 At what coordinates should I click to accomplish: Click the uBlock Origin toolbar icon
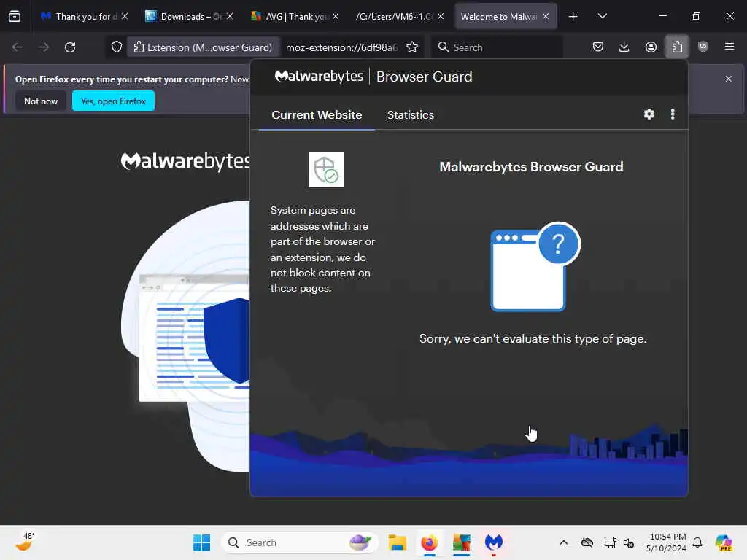coord(703,47)
